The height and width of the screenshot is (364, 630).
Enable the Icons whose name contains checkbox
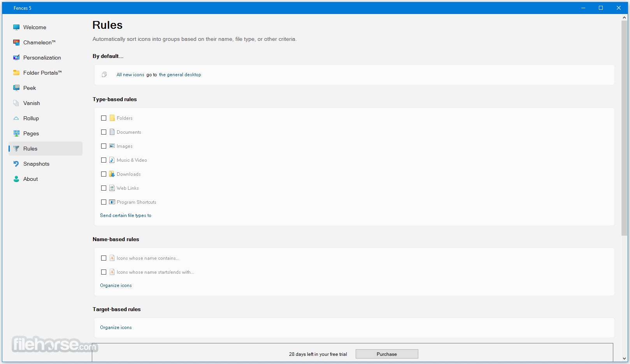click(104, 258)
